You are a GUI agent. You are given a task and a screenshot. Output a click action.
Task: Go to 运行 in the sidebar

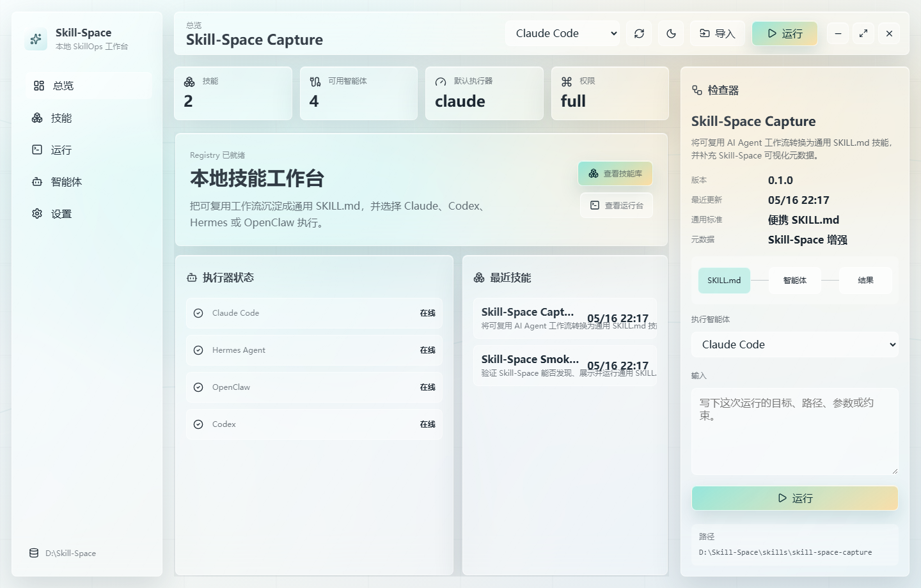(x=89, y=150)
